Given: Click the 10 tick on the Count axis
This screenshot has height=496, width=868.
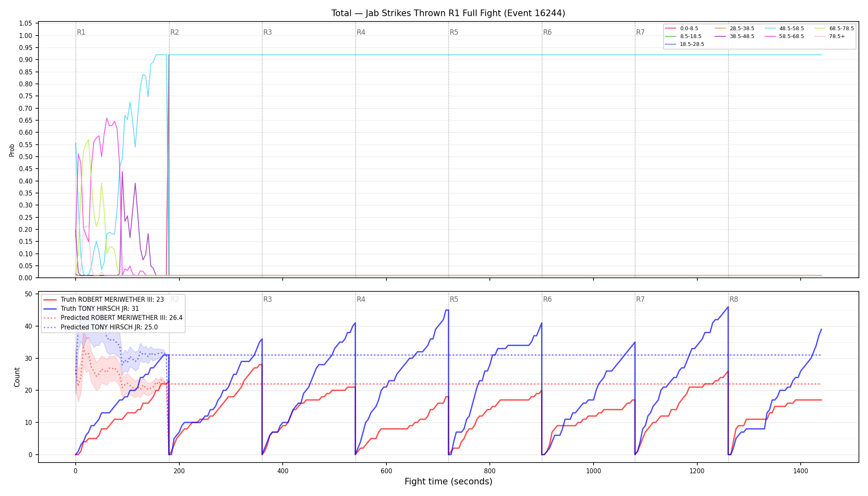Looking at the screenshot, I should tap(29, 423).
